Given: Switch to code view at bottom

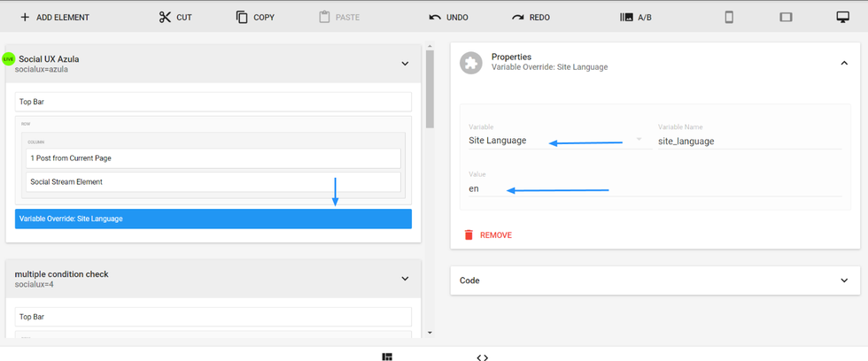Looking at the screenshot, I should 482,357.
